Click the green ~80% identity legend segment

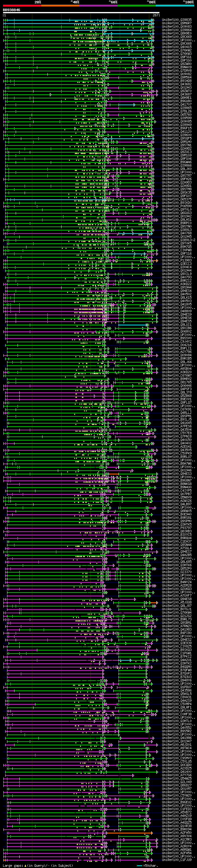pyautogui.click(x=137, y=6)
